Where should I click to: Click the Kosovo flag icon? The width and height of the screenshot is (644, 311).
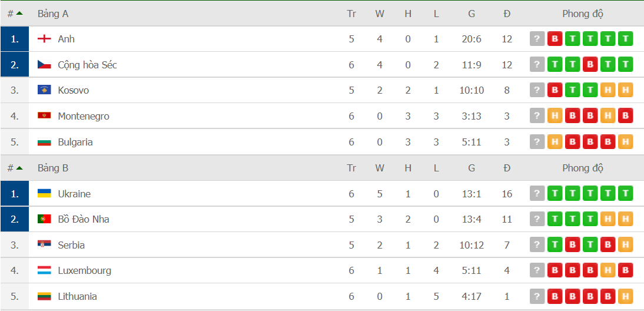pos(44,90)
